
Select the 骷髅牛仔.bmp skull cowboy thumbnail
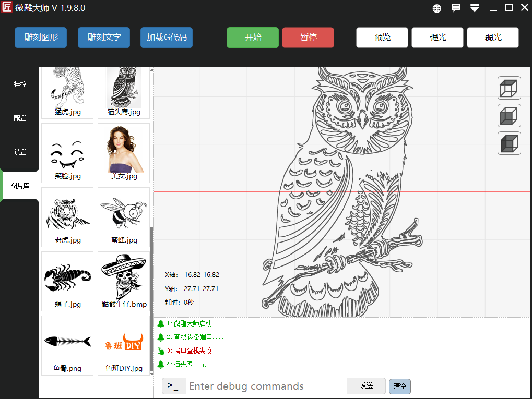click(x=124, y=281)
